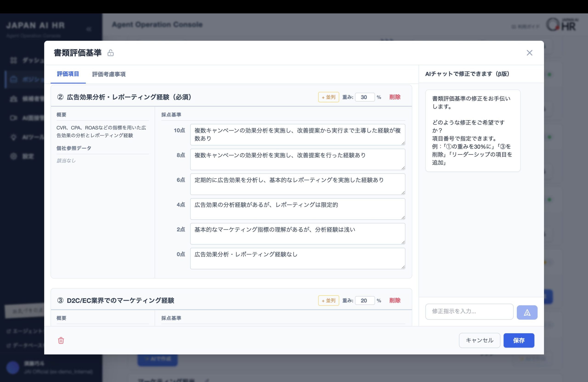This screenshot has width=588, height=382.
Task: Focus the 修正指示を入力 chat input
Action: 469,311
